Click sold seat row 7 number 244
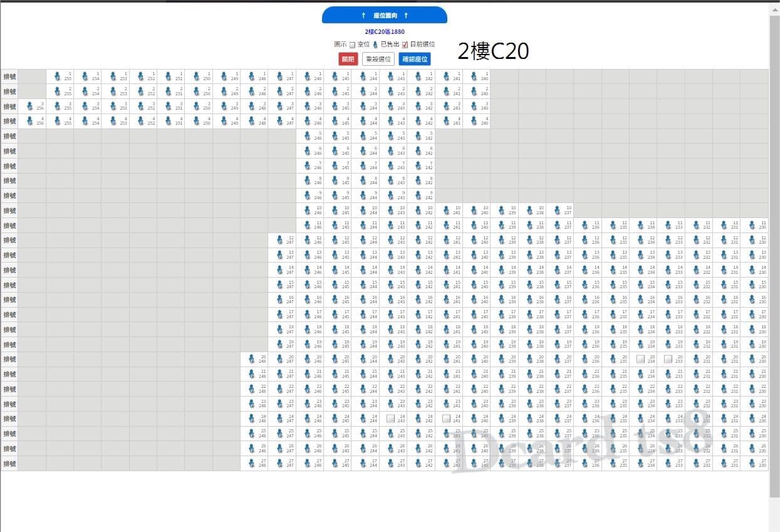This screenshot has width=780, height=532. pos(363,166)
